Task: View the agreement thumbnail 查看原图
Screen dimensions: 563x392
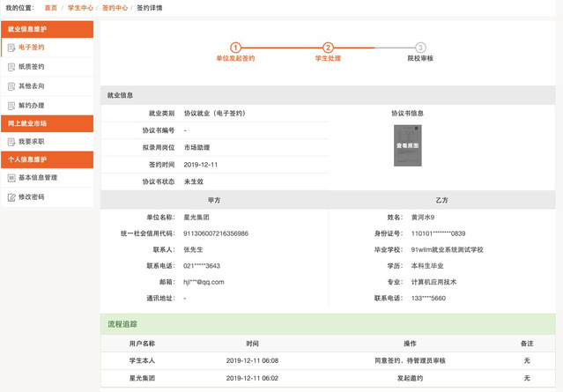Action: (x=407, y=144)
